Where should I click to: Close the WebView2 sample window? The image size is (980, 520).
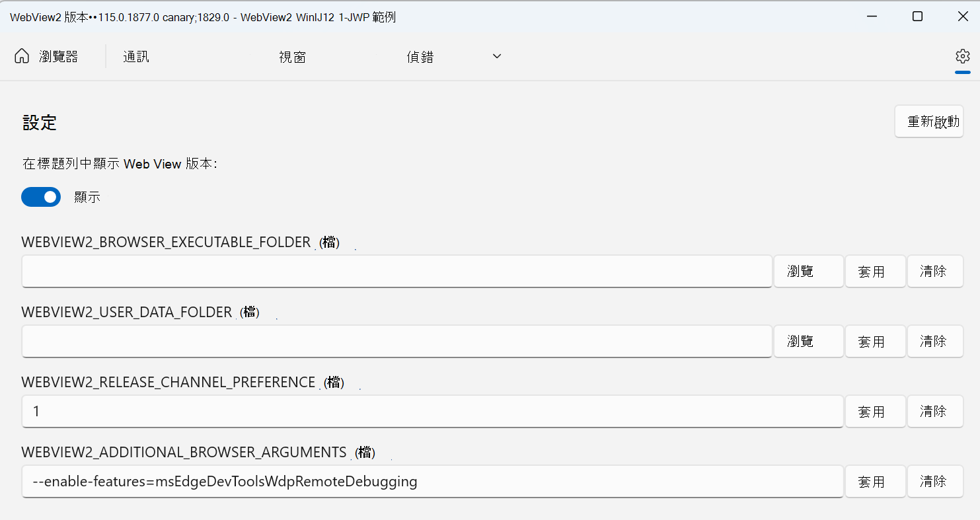(963, 17)
